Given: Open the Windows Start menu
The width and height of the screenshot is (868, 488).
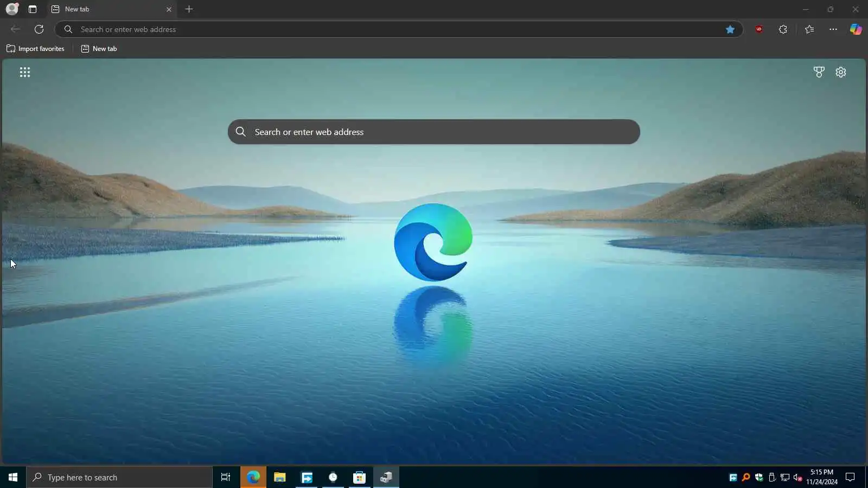Looking at the screenshot, I should pyautogui.click(x=13, y=477).
